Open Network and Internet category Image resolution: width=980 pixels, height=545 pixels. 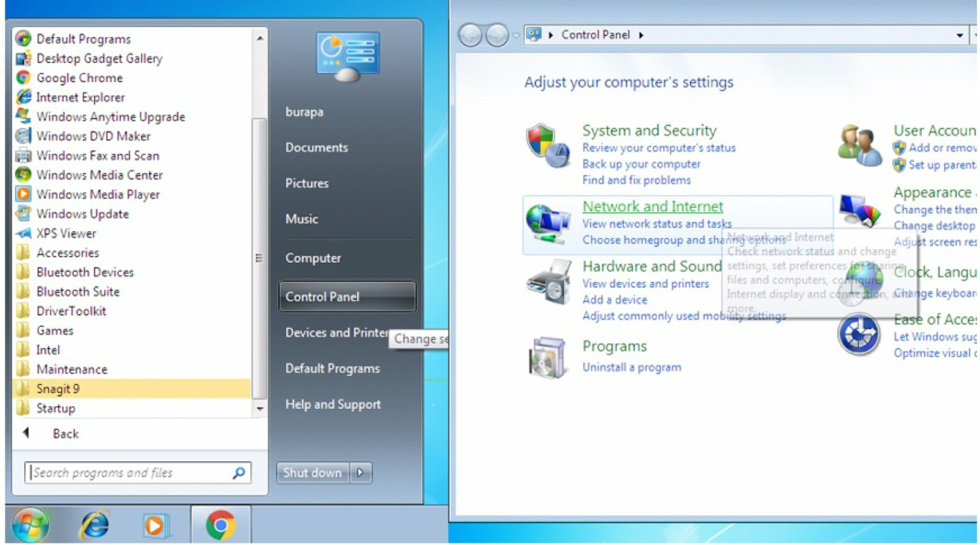(x=653, y=206)
